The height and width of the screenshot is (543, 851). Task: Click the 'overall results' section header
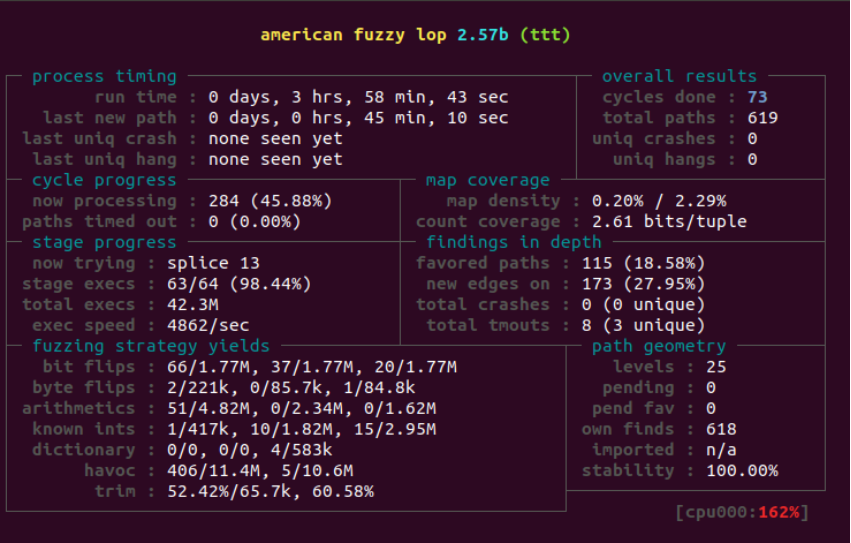pyautogui.click(x=679, y=77)
